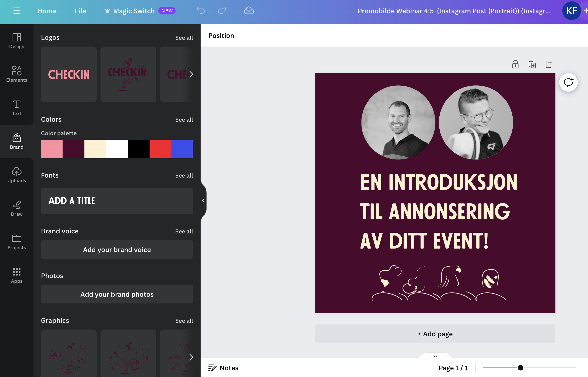Click the cloud save status icon
Screen dimensions: 588x377
pos(249,10)
